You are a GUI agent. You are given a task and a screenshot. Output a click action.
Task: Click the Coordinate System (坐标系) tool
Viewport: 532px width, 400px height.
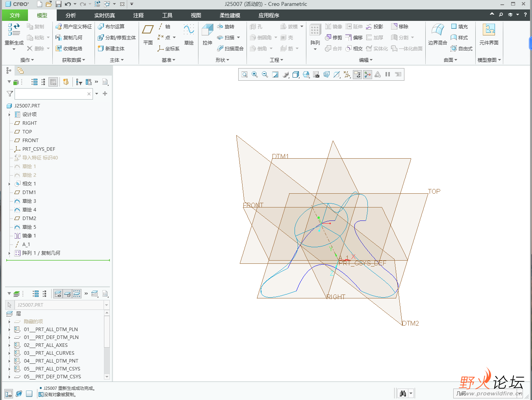coord(169,48)
